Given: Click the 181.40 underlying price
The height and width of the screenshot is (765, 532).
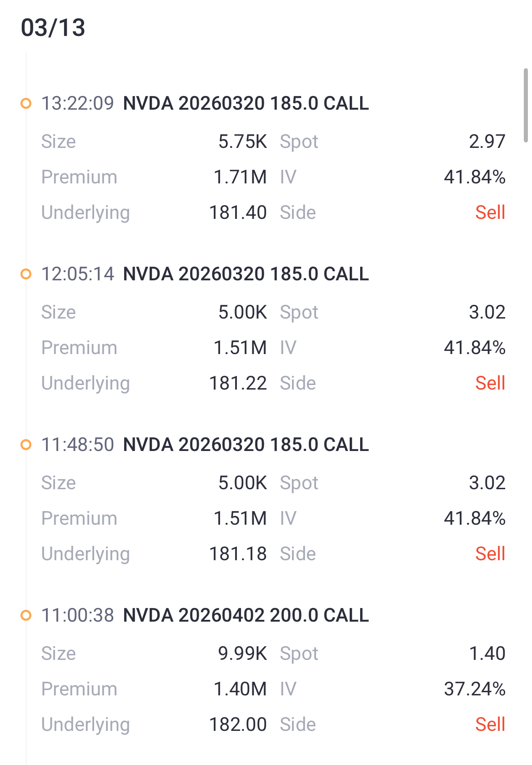Looking at the screenshot, I should tap(238, 213).
